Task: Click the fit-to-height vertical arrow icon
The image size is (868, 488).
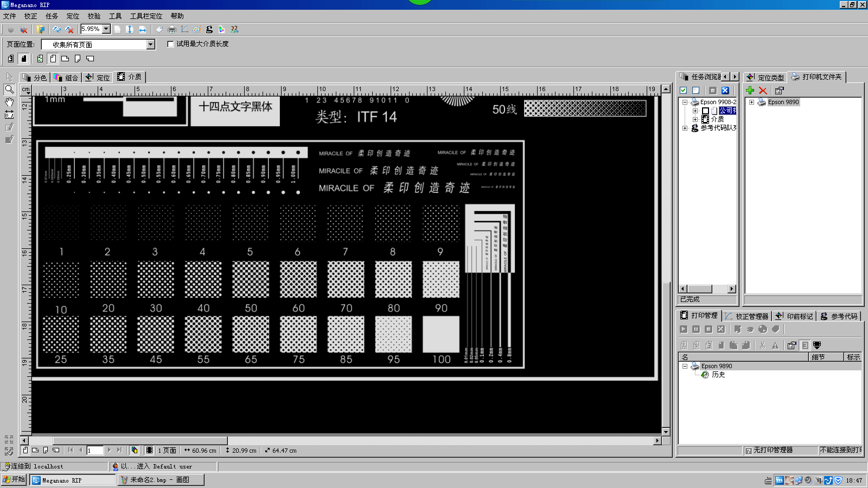Action: pyautogui.click(x=130, y=29)
